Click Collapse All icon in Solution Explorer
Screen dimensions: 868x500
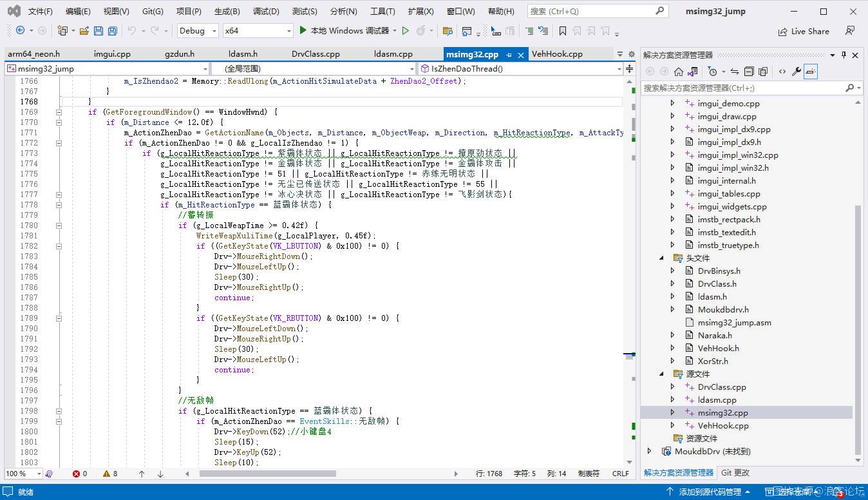tap(748, 72)
